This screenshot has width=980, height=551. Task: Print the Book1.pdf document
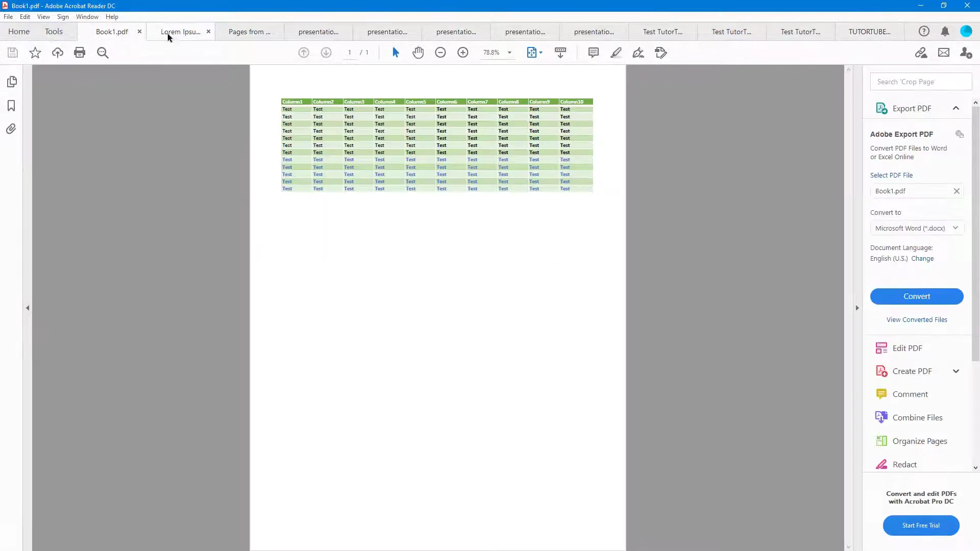click(x=80, y=53)
